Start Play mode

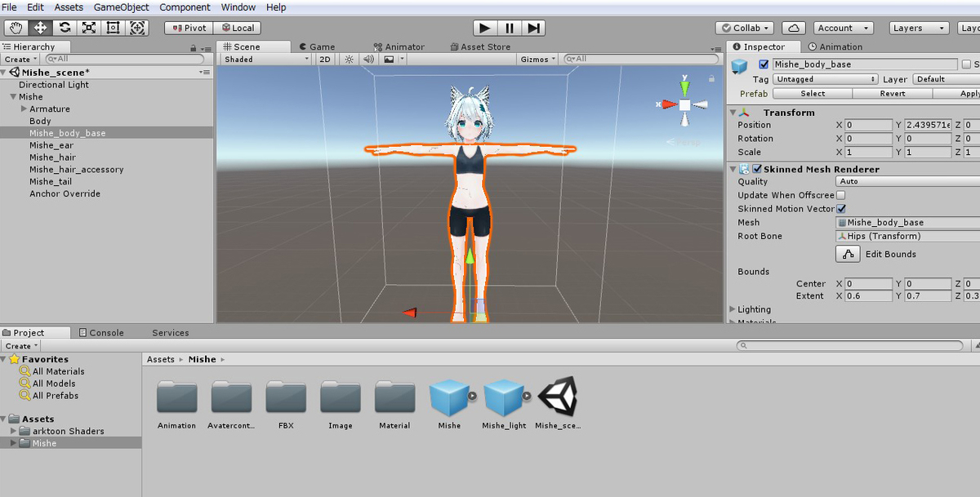[x=485, y=28]
